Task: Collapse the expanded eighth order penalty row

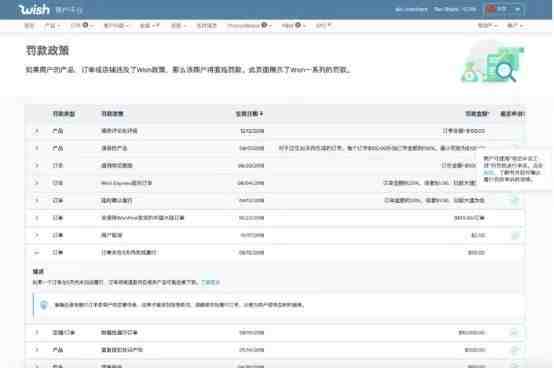Action: (36, 253)
